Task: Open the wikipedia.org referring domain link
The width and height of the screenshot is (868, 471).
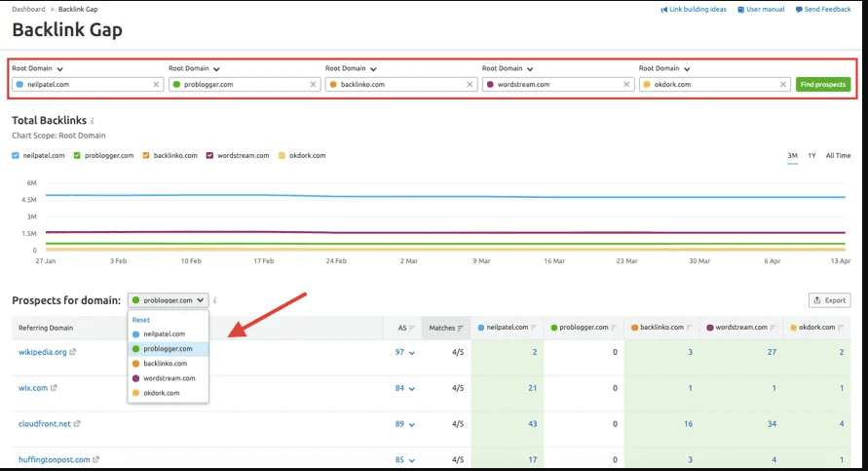Action: (x=43, y=352)
